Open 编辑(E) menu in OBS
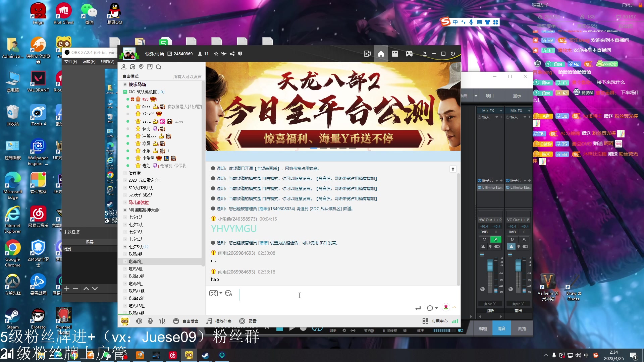The height and width of the screenshot is (362, 644). [x=89, y=62]
